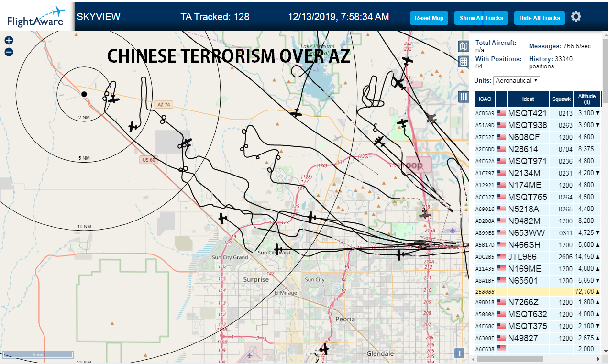Click the US flag for MSQT421

[501, 113]
